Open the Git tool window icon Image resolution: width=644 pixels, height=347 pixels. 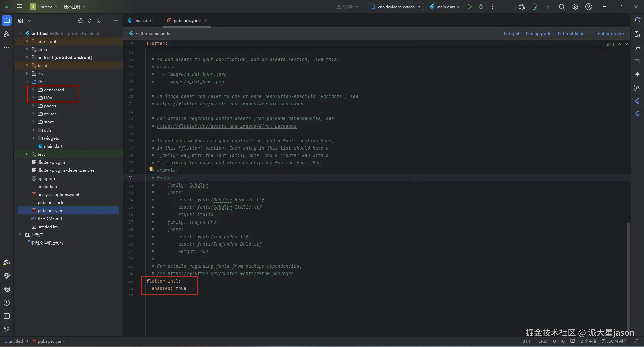tap(7, 330)
